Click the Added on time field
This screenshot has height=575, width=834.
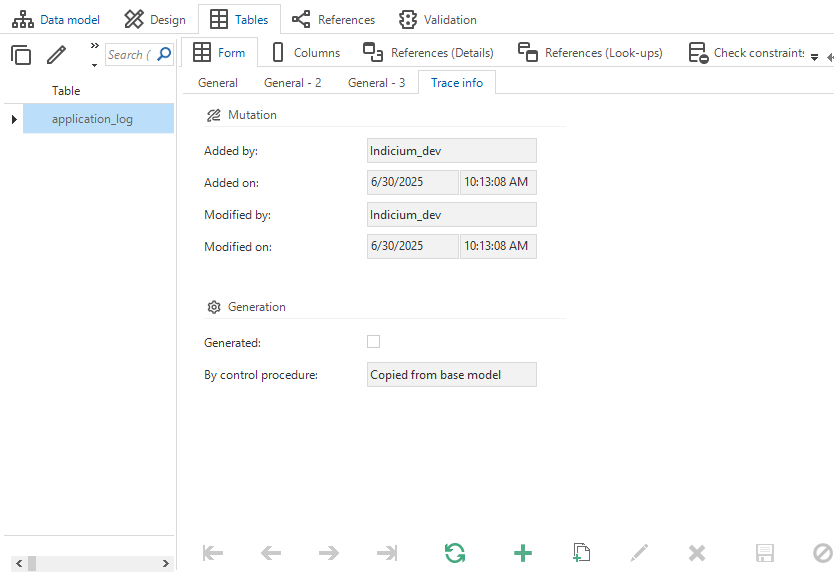coord(498,182)
